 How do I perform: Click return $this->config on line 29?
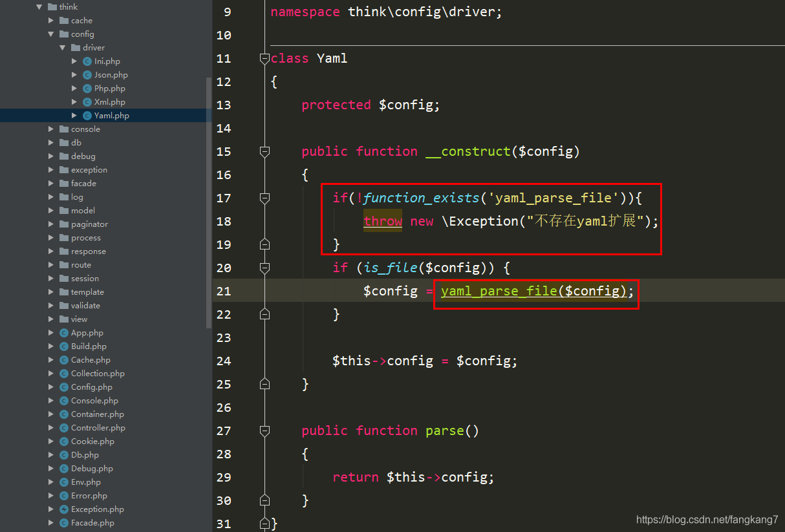pos(413,478)
